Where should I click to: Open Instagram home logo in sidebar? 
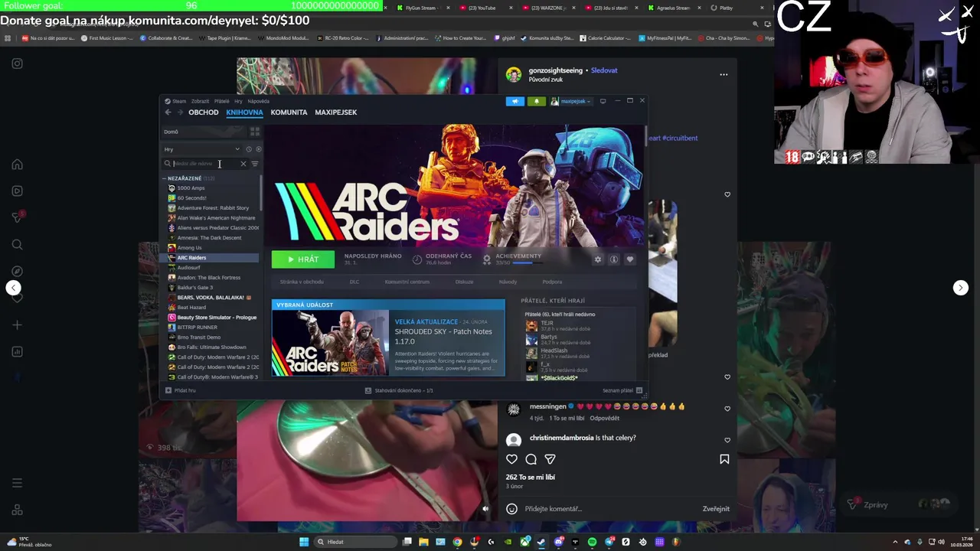17,64
